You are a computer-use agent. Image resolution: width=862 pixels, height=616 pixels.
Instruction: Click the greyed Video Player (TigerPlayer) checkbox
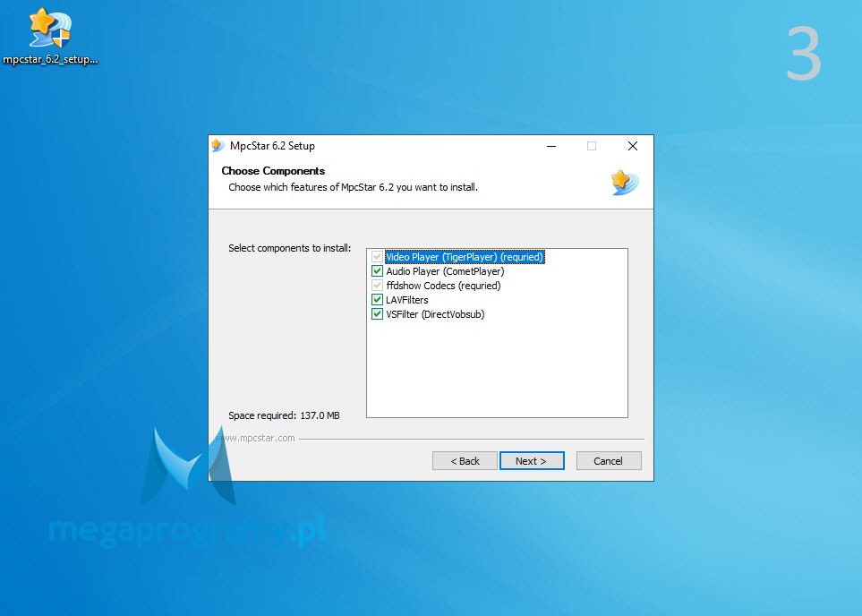[x=377, y=257]
